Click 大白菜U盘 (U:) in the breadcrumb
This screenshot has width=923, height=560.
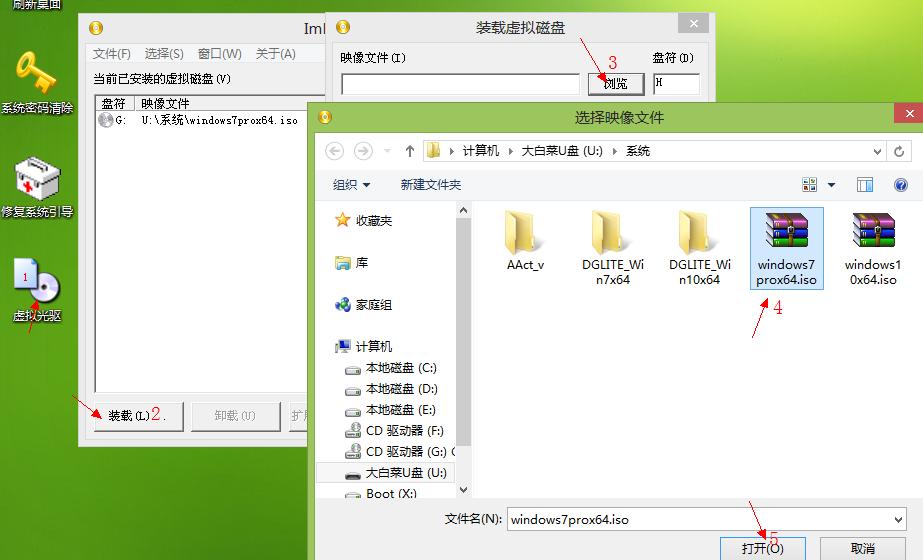pos(562,151)
